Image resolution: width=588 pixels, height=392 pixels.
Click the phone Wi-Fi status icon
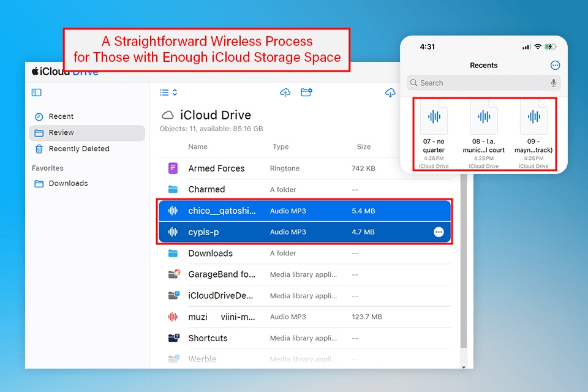click(538, 47)
